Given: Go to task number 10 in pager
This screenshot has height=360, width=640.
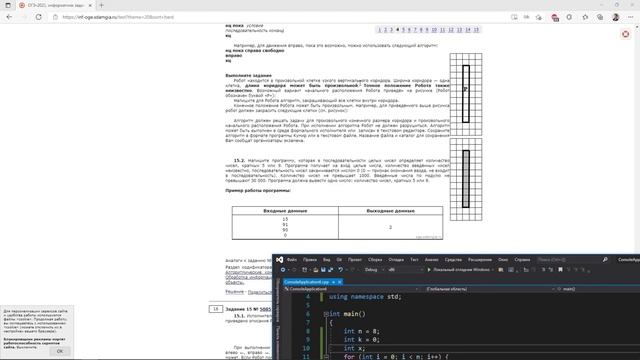Looking at the screenshot, I should [x=434, y=30].
